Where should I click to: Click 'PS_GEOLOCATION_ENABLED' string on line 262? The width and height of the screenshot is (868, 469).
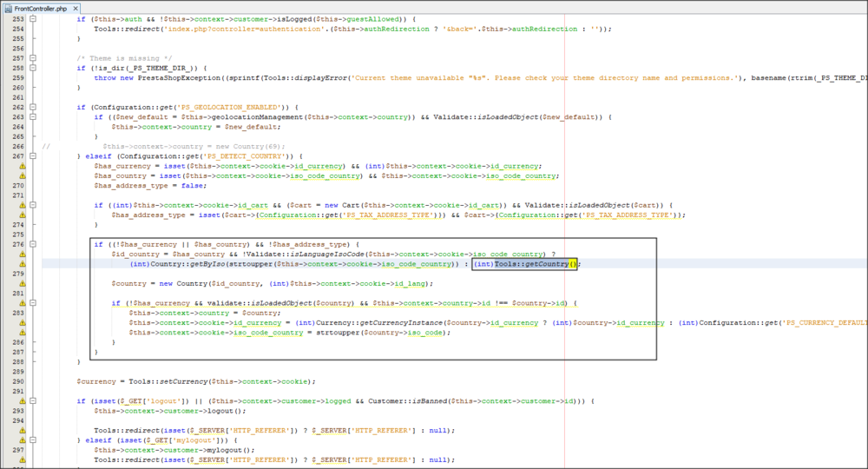point(229,108)
